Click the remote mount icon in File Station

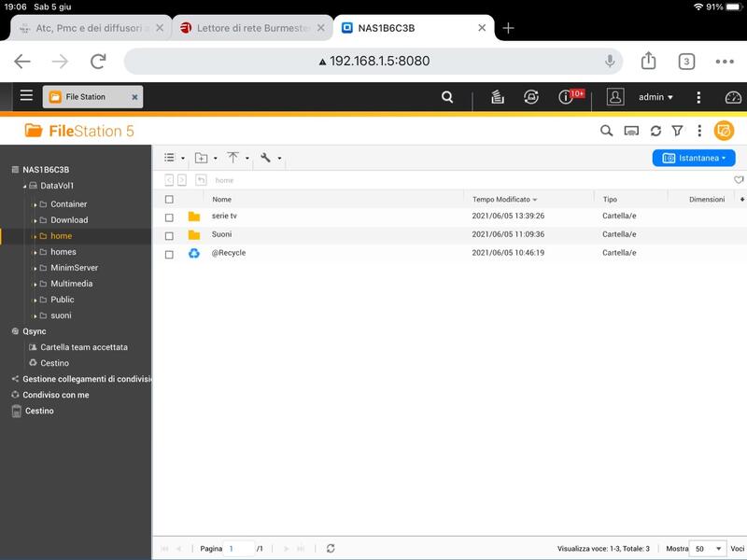[631, 132]
